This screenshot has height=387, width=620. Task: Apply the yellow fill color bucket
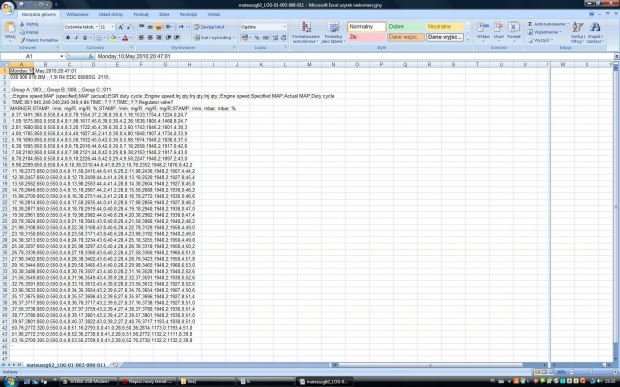click(113, 38)
